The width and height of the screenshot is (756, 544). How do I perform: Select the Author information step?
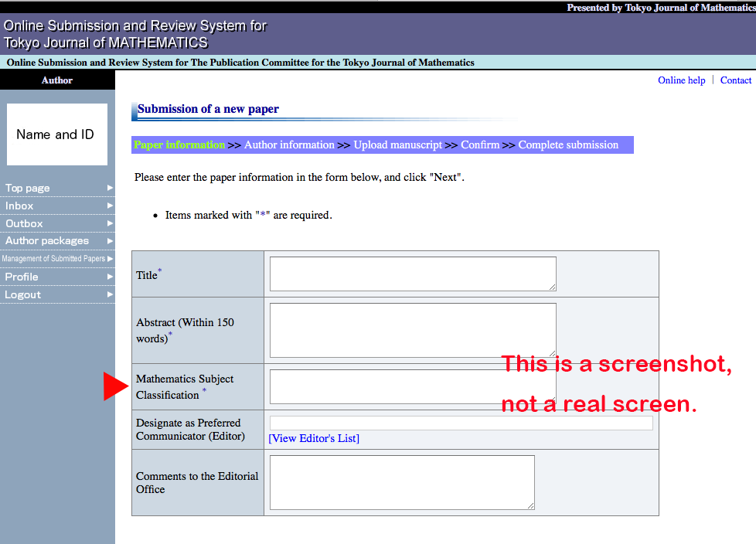pyautogui.click(x=289, y=145)
